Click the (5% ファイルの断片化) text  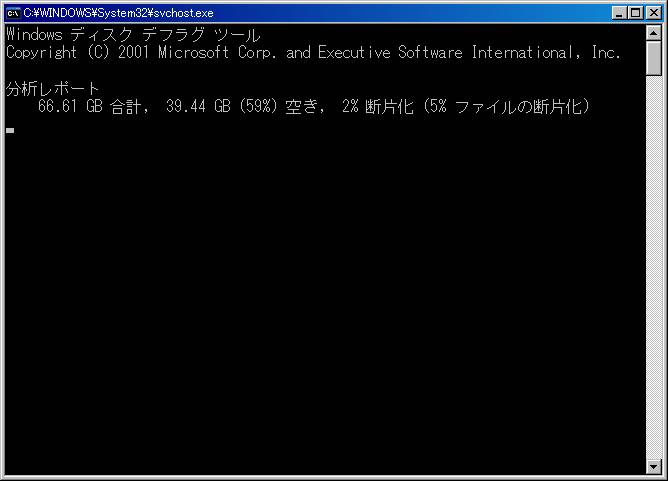click(507, 107)
